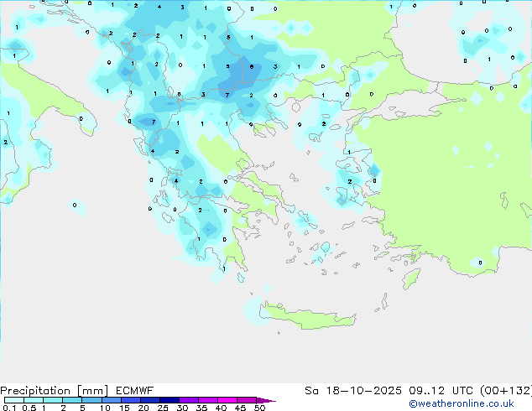Click the '20' legend scale label
This screenshot has height=411, width=532.
point(143,408)
